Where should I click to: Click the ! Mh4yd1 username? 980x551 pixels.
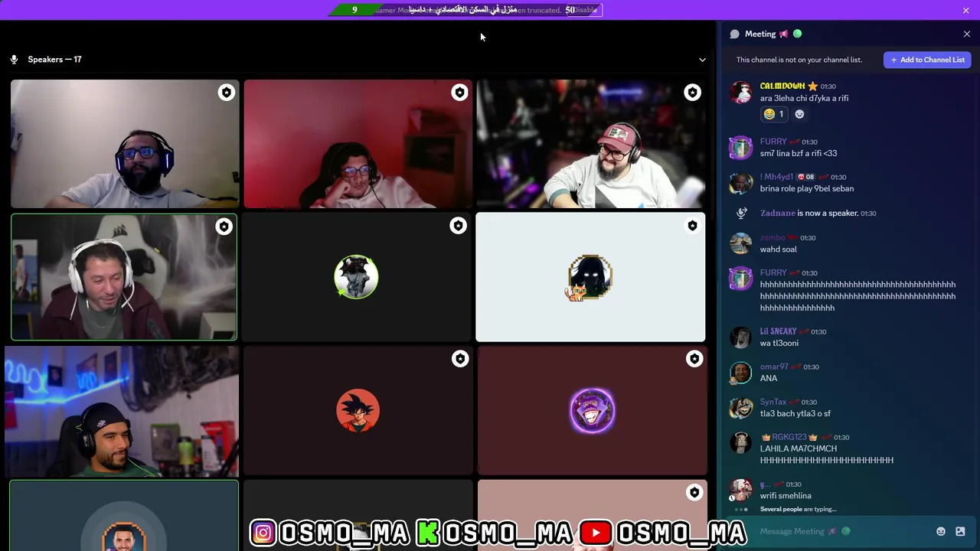(x=776, y=177)
